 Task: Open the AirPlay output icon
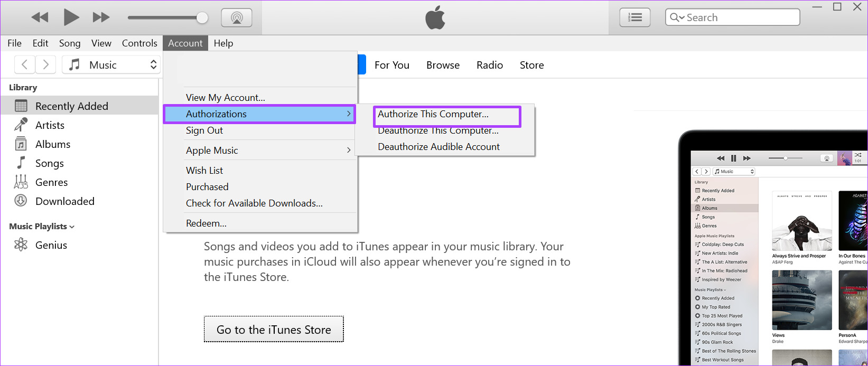pyautogui.click(x=236, y=17)
